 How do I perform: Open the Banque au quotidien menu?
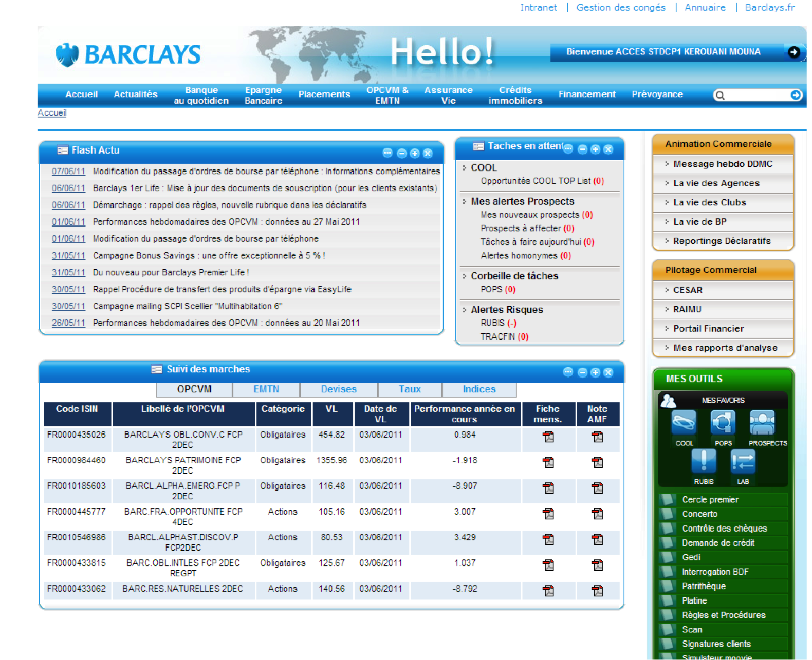coord(201,96)
